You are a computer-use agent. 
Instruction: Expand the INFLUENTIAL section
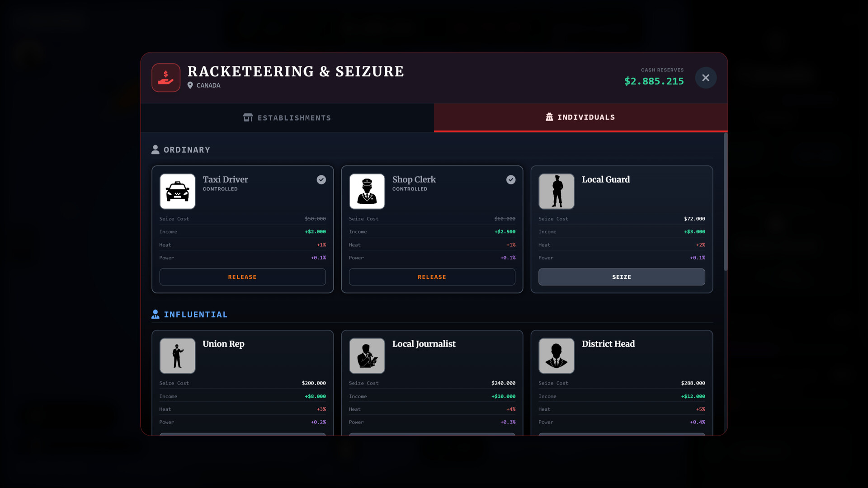coord(196,314)
